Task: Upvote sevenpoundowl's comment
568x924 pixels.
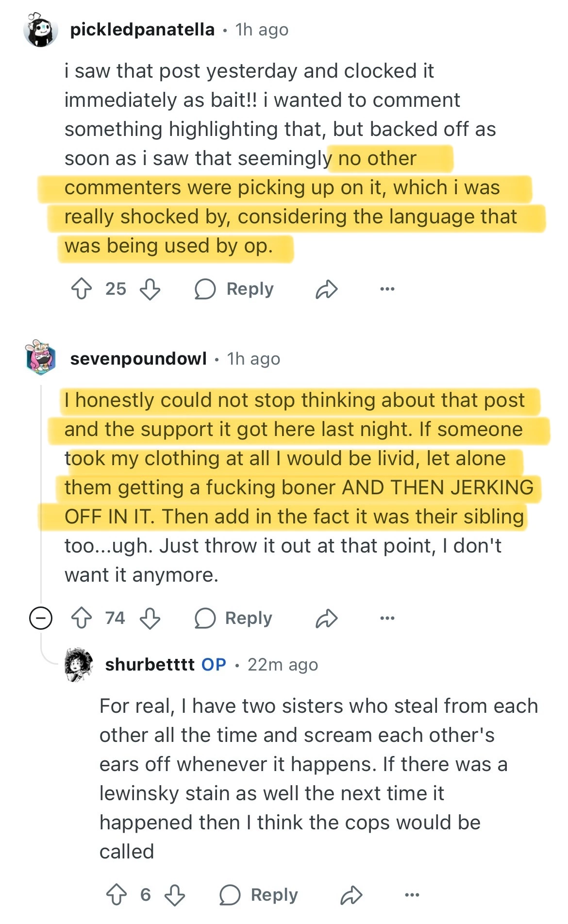Action: point(81,618)
